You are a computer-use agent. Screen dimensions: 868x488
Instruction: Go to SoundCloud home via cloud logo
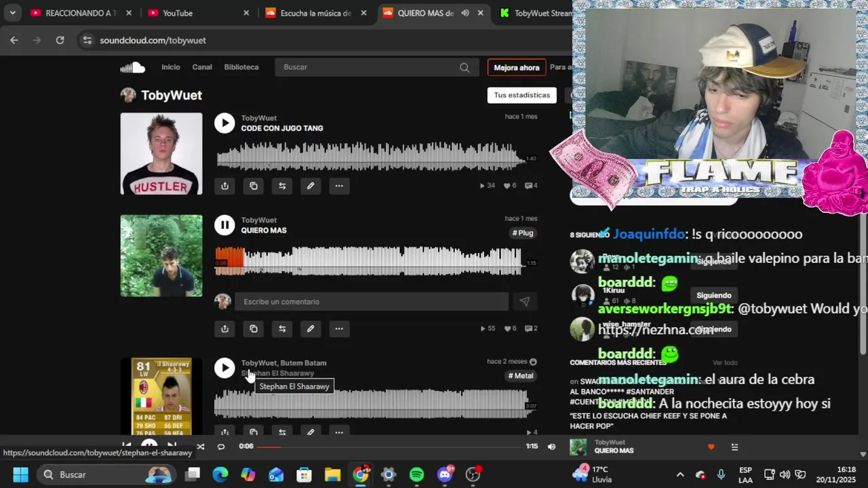tap(133, 67)
